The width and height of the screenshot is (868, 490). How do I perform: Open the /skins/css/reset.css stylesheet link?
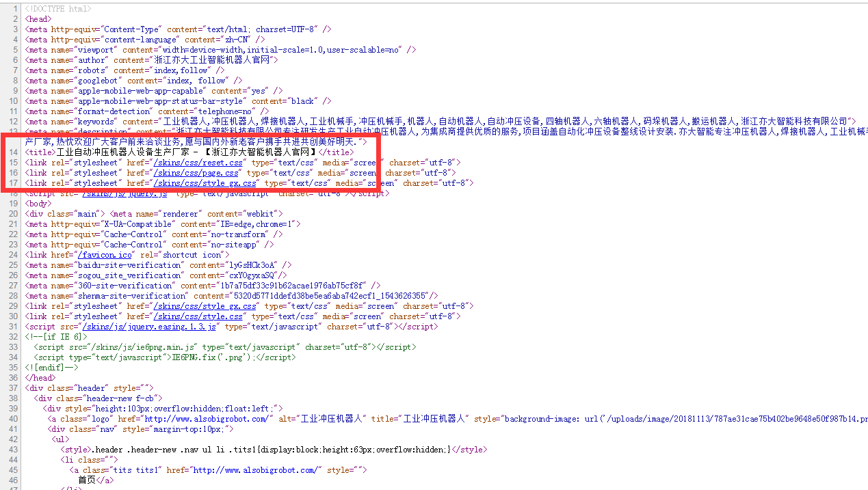[x=198, y=163]
